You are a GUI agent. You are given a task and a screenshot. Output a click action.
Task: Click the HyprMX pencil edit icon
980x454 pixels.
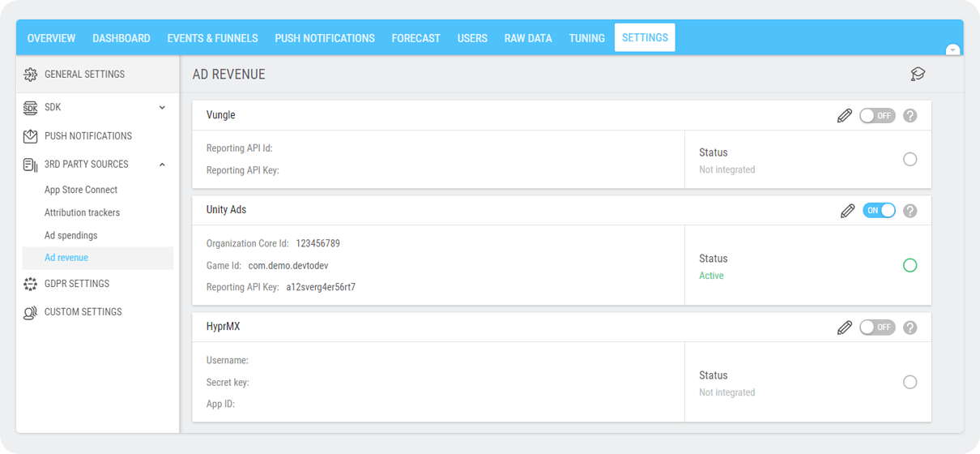pos(844,328)
